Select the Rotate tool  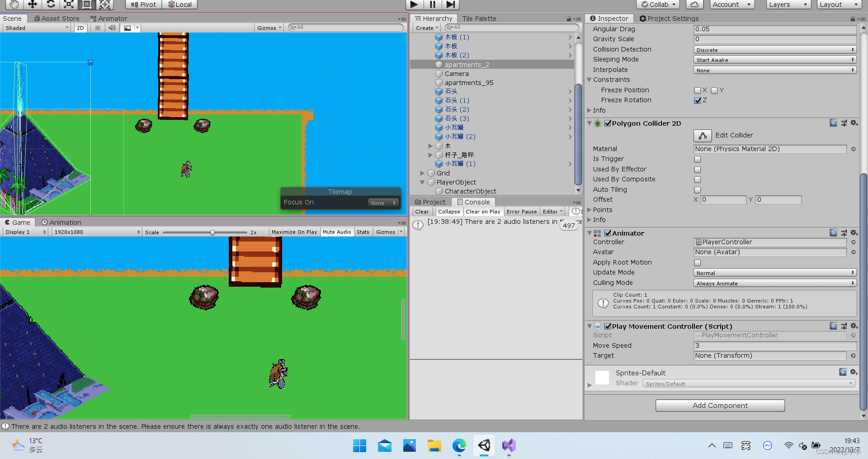[50, 5]
